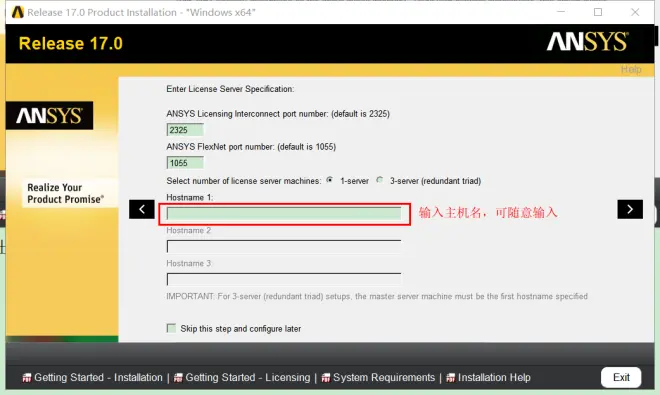
Task: Open the System Requirements link
Action: pos(384,377)
